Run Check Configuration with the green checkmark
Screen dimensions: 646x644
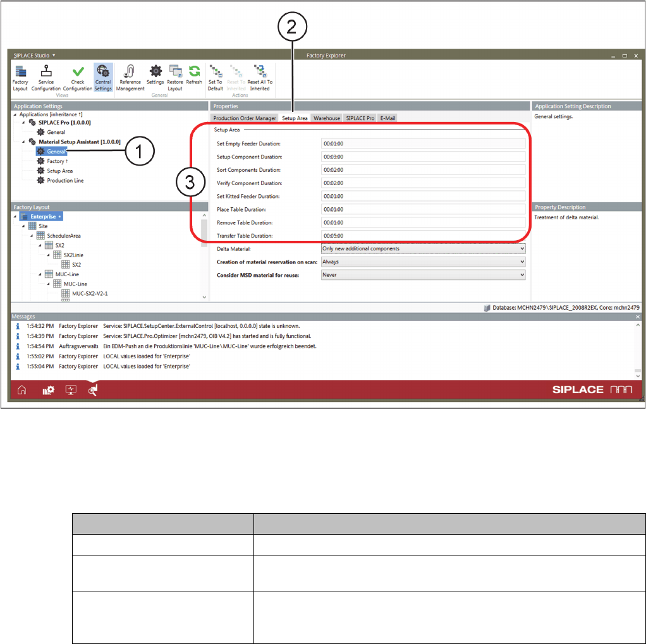pyautogui.click(x=78, y=73)
